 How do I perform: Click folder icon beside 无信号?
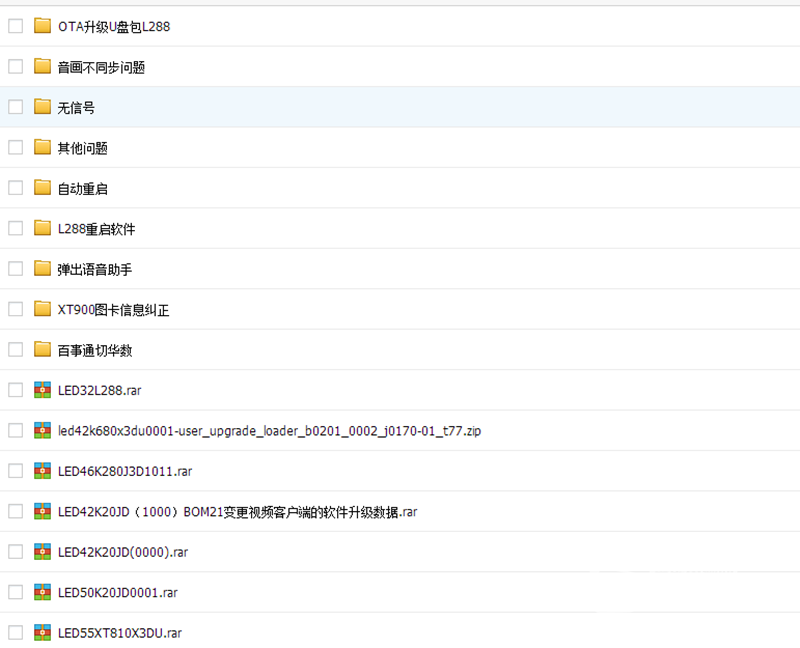pos(42,107)
